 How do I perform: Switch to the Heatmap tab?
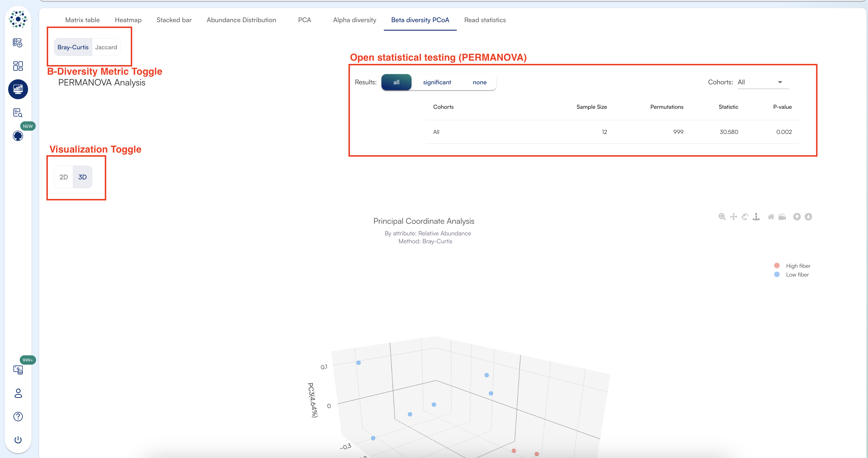128,20
